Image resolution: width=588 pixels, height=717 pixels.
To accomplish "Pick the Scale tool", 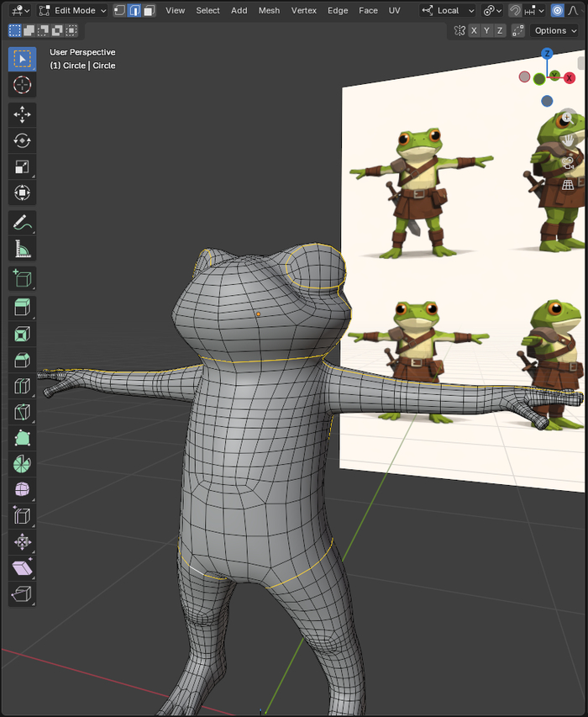I will (x=22, y=166).
